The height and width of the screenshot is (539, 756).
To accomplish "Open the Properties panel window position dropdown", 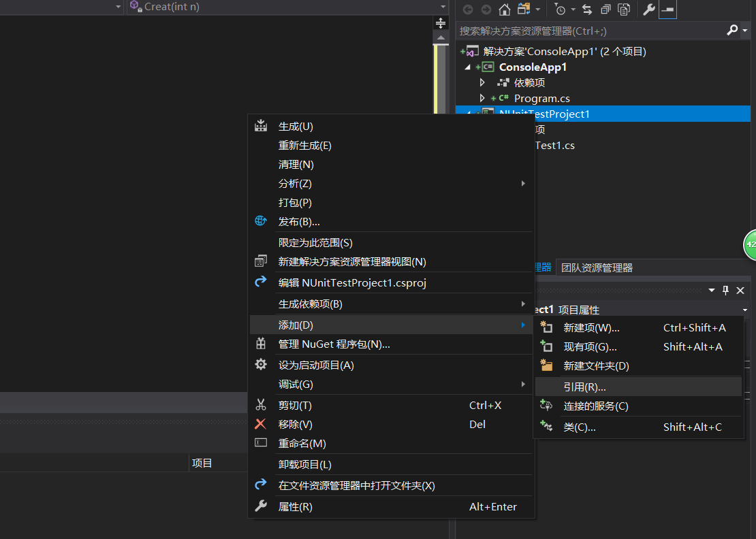I will (711, 290).
